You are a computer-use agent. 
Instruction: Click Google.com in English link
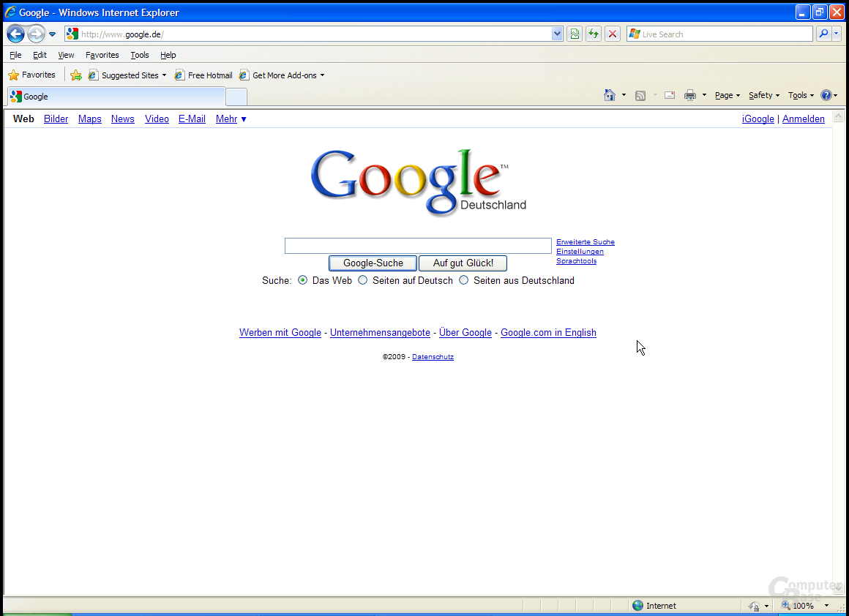(548, 332)
